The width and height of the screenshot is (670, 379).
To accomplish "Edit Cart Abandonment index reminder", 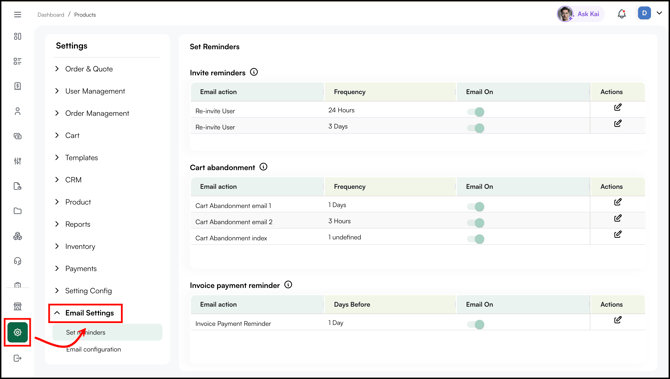I will tap(617, 235).
